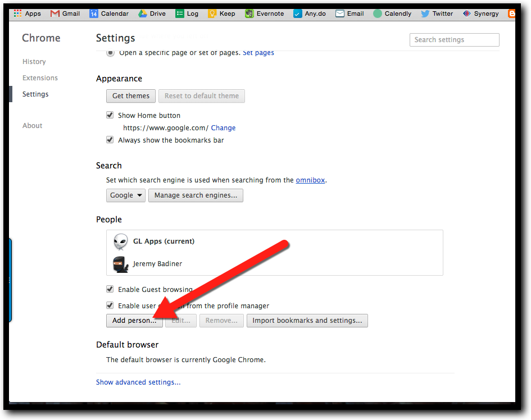Click Reset to default theme button
Image resolution: width=531 pixels, height=420 pixels.
pyautogui.click(x=202, y=96)
